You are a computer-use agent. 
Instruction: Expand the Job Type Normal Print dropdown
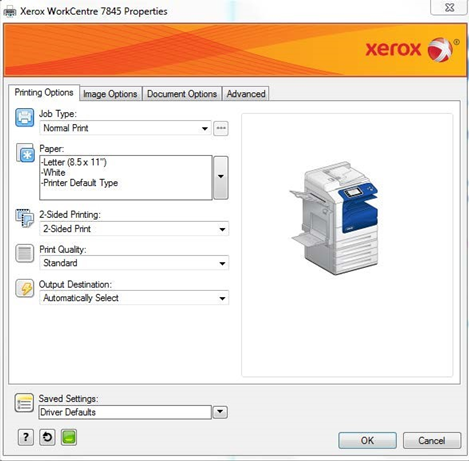pyautogui.click(x=125, y=128)
